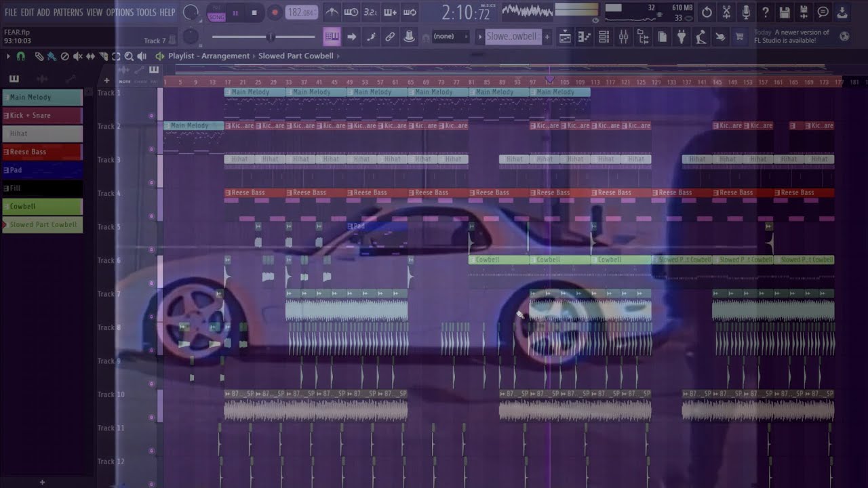The height and width of the screenshot is (488, 868).
Task: Open the FILE menu
Action: [x=11, y=12]
